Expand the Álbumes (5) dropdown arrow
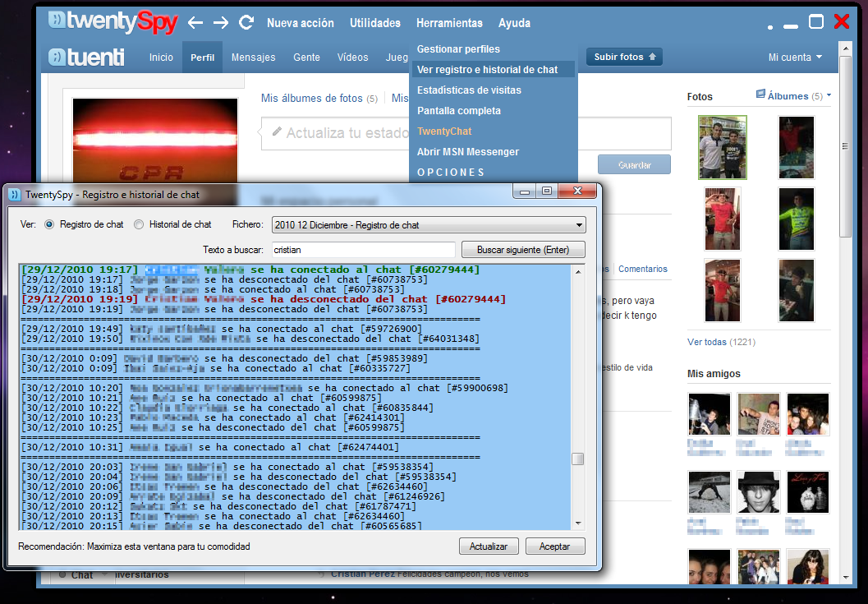 829,95
